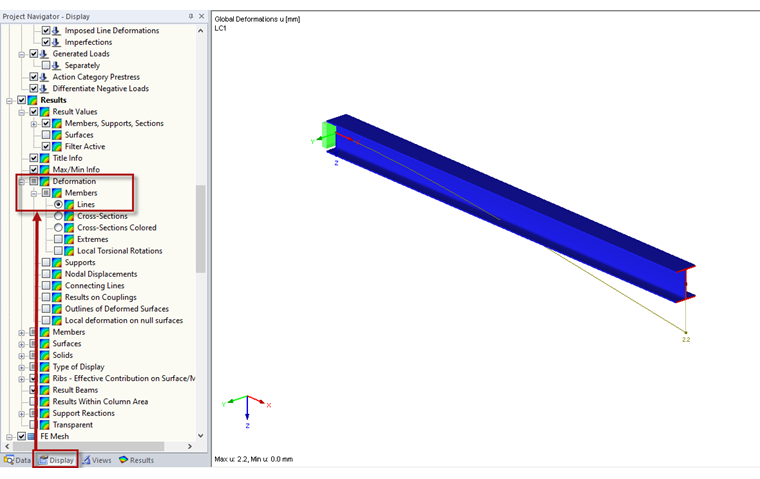Switch to the Display tab
760x479 pixels.
(56, 460)
